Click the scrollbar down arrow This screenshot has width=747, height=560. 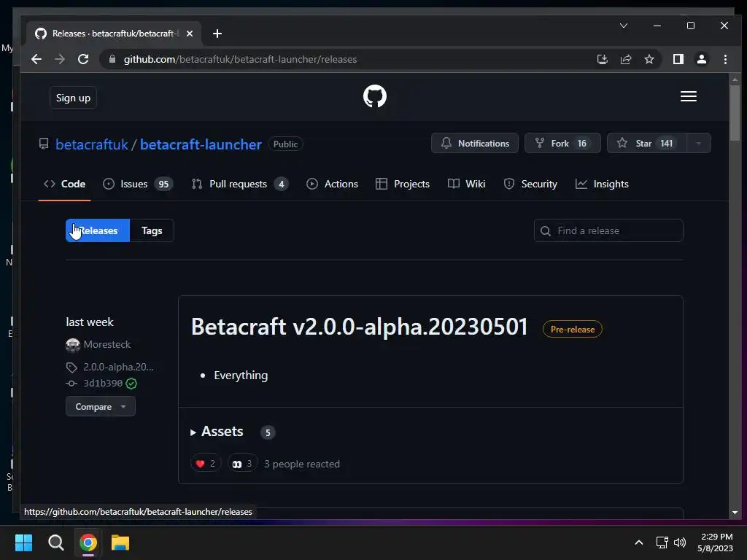click(735, 513)
